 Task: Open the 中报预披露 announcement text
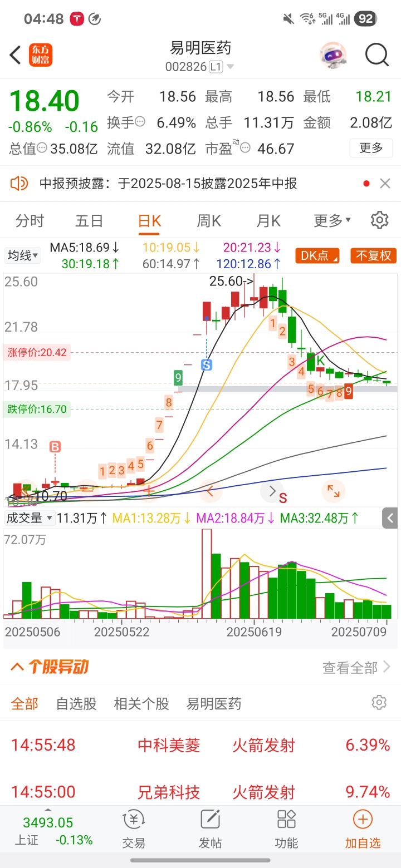pos(168,184)
